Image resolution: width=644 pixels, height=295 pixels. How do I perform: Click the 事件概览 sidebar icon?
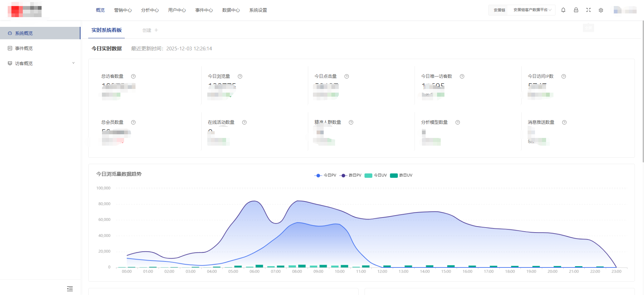[10, 48]
